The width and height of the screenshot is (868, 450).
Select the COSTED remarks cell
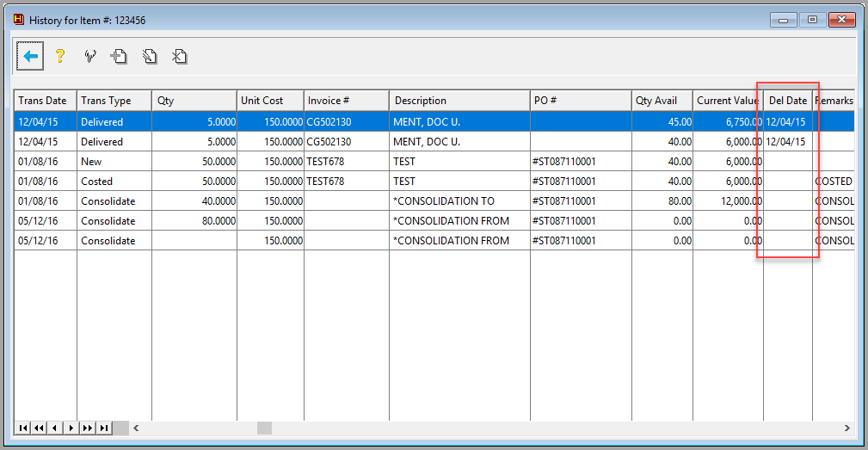coord(834,182)
